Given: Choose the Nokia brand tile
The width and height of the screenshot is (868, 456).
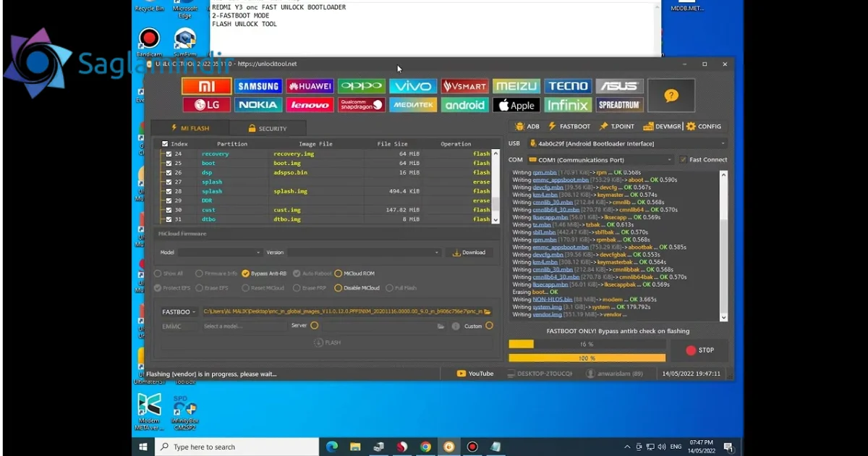Looking at the screenshot, I should pos(258,105).
